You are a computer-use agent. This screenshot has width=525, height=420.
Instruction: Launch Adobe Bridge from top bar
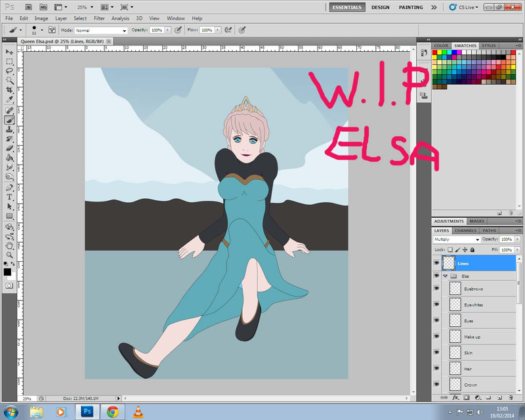[29, 7]
